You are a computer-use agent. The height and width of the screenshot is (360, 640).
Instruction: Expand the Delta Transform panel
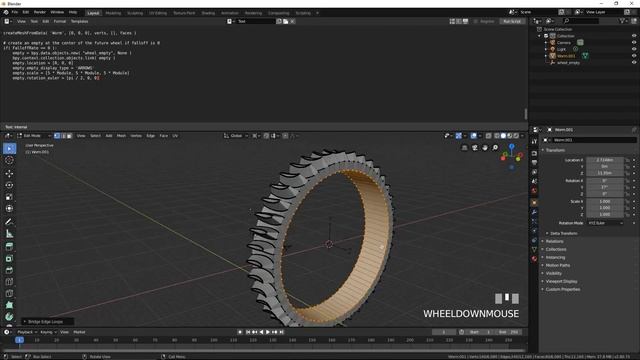pos(563,233)
